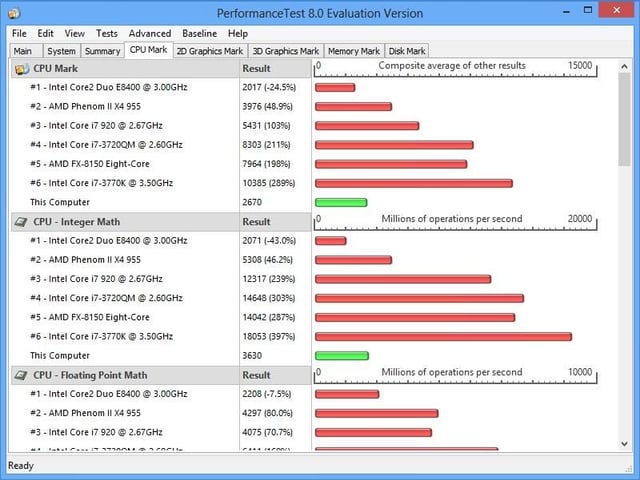Click the CPU Mark result value 2670

[x=252, y=202]
